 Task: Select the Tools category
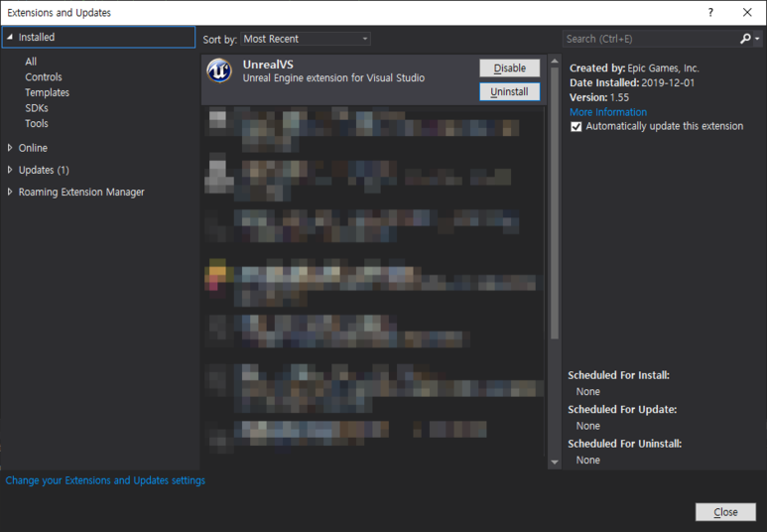pyautogui.click(x=37, y=123)
